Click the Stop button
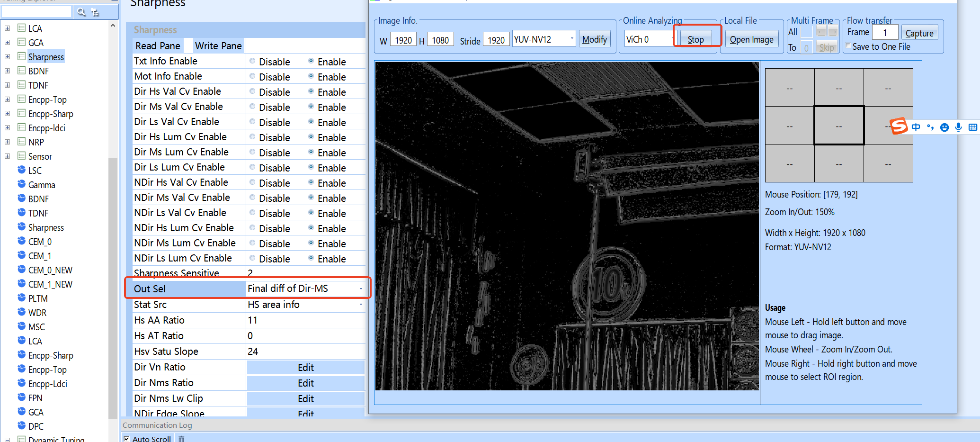Screen dimensions: 980x442 click(x=695, y=39)
